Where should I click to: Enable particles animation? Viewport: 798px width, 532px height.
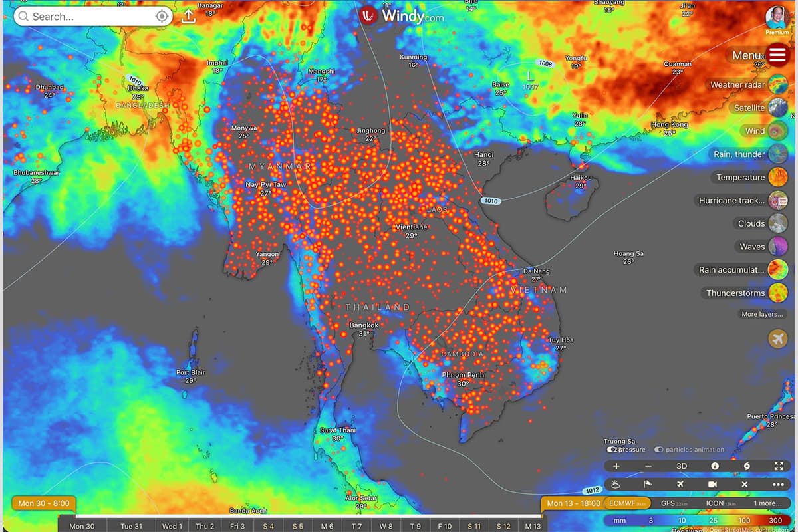[659, 450]
